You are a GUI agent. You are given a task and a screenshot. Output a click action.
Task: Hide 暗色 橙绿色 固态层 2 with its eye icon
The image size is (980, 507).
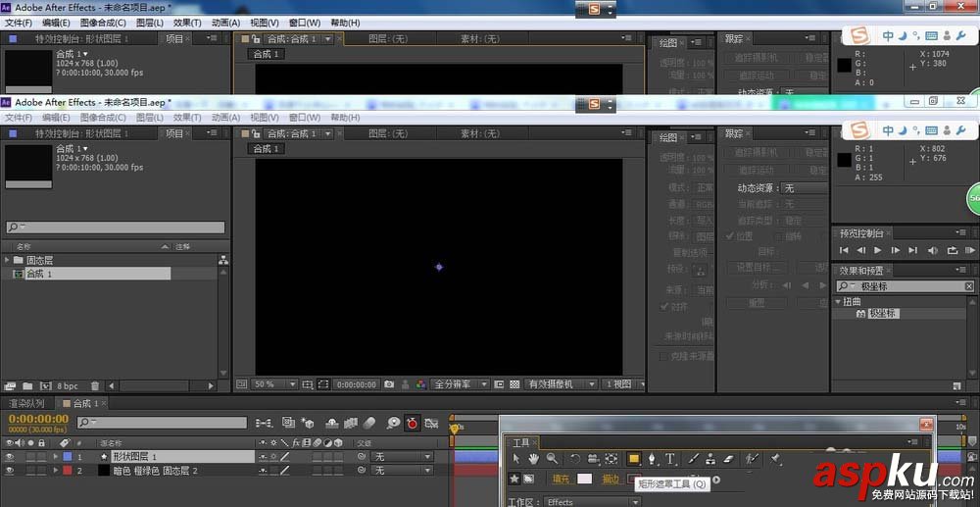point(10,470)
